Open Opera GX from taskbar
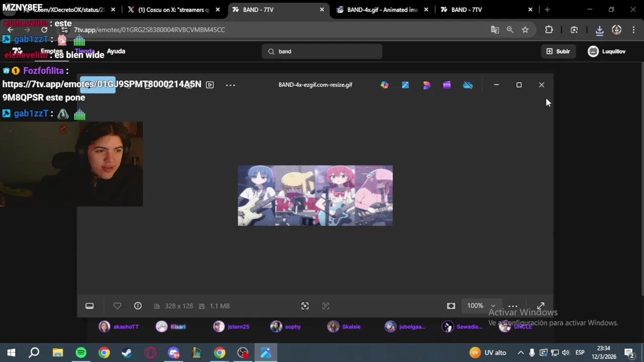The height and width of the screenshot is (362, 644). (x=150, y=352)
